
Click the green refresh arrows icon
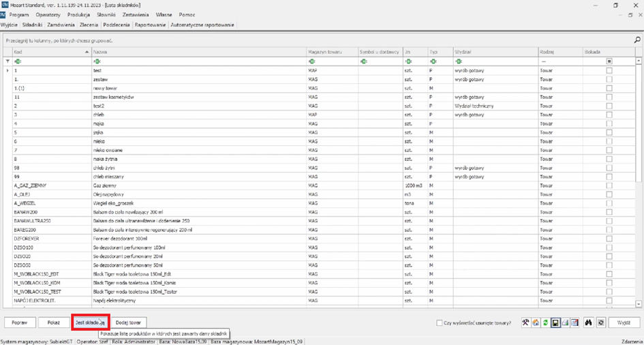click(x=546, y=322)
